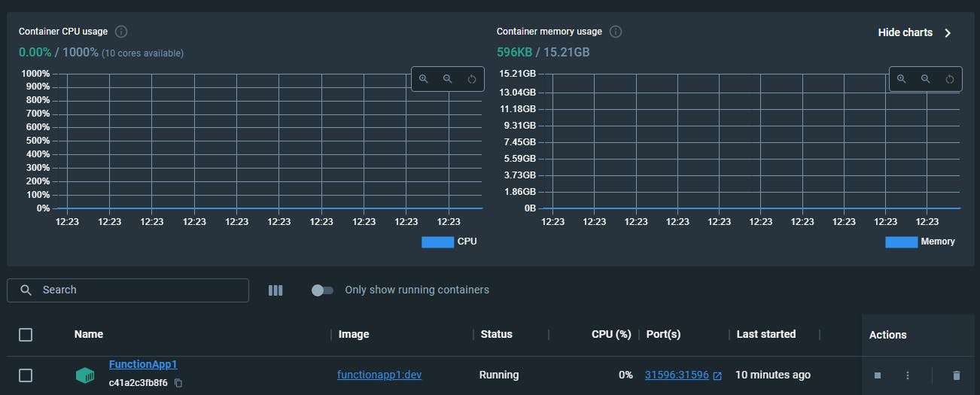980x395 pixels.
Task: Sort by the Port(s) column header
Action: 664,334
